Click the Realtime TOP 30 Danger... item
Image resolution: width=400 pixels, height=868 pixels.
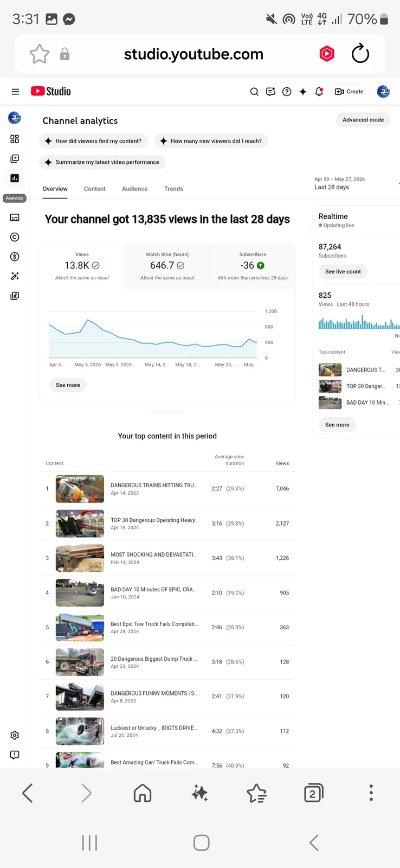(359, 386)
